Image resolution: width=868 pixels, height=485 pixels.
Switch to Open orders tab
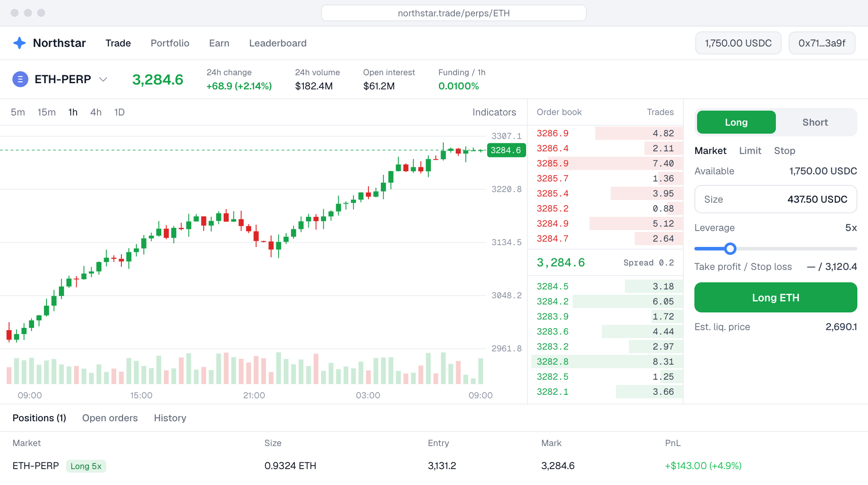tap(110, 418)
